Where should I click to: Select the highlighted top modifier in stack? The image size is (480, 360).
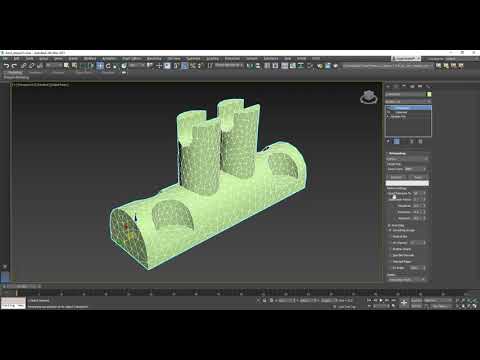(408, 108)
